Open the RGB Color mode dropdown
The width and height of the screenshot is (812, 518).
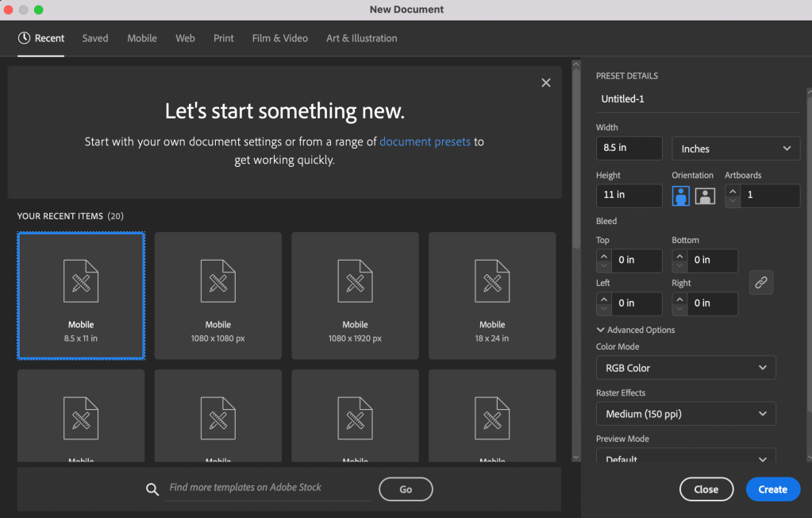pos(686,368)
